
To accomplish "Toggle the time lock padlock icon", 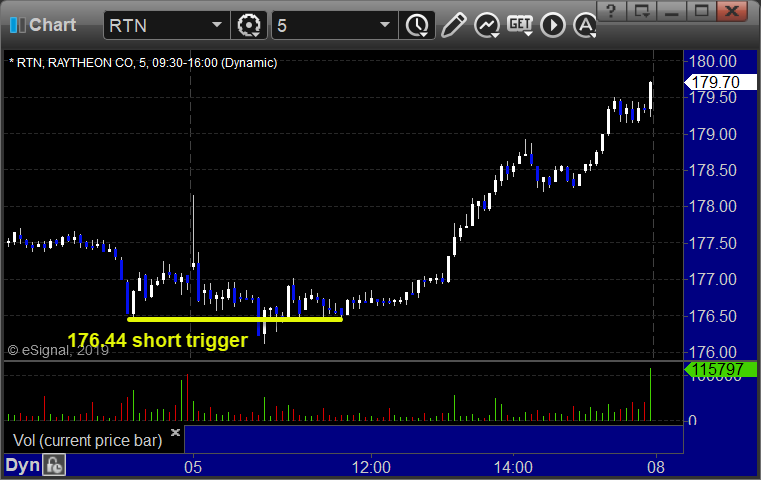I will point(54,465).
